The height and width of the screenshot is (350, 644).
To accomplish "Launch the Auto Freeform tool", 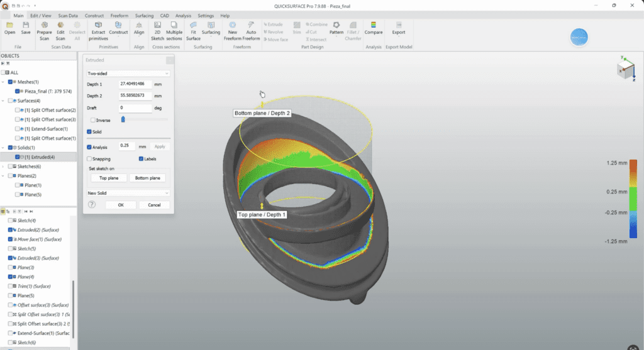I will (251, 25).
